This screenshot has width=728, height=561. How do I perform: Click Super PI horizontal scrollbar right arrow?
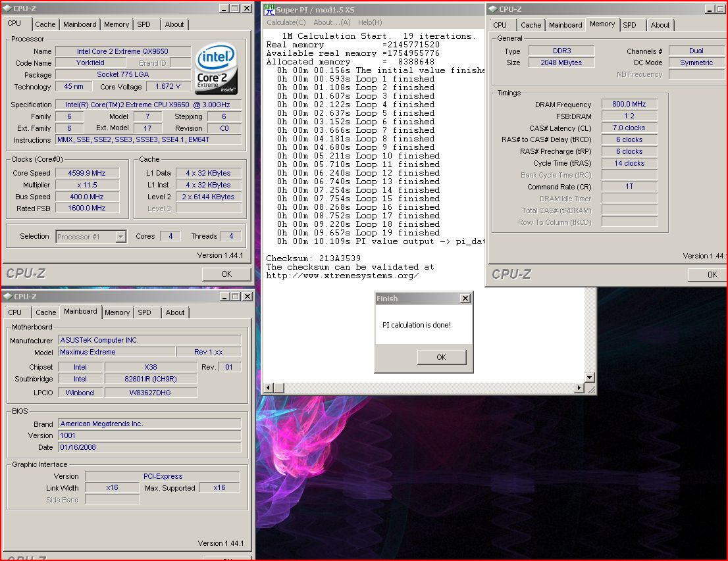coord(579,387)
